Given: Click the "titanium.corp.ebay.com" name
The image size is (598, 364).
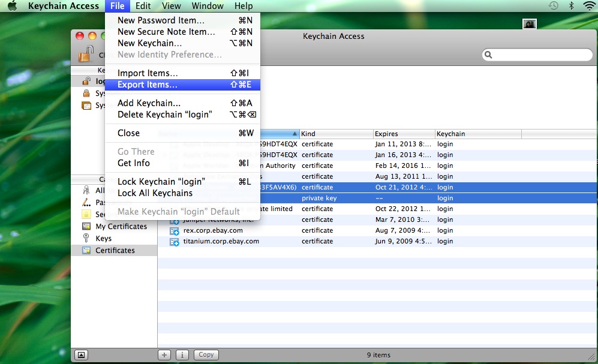Looking at the screenshot, I should (221, 241).
